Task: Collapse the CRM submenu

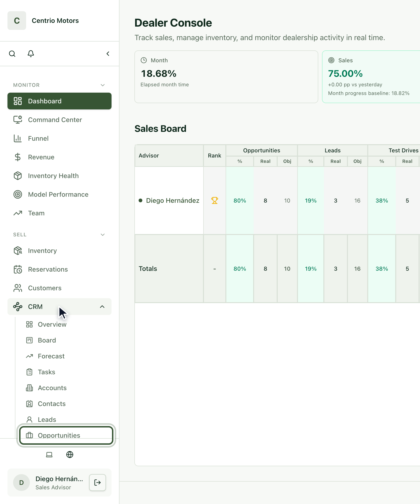Action: (x=102, y=306)
